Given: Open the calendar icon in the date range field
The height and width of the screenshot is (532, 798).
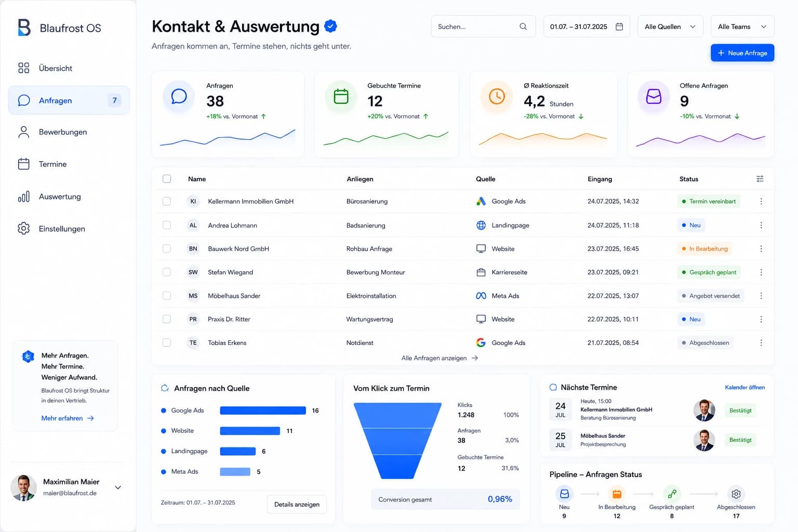Looking at the screenshot, I should [x=619, y=26].
